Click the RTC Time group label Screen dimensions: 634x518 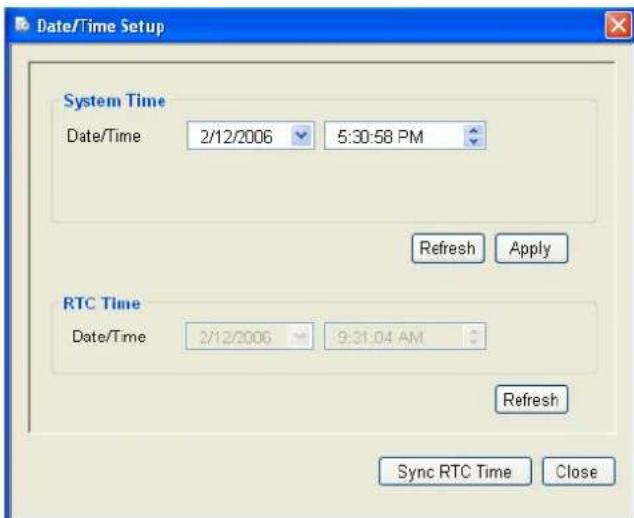(x=102, y=303)
